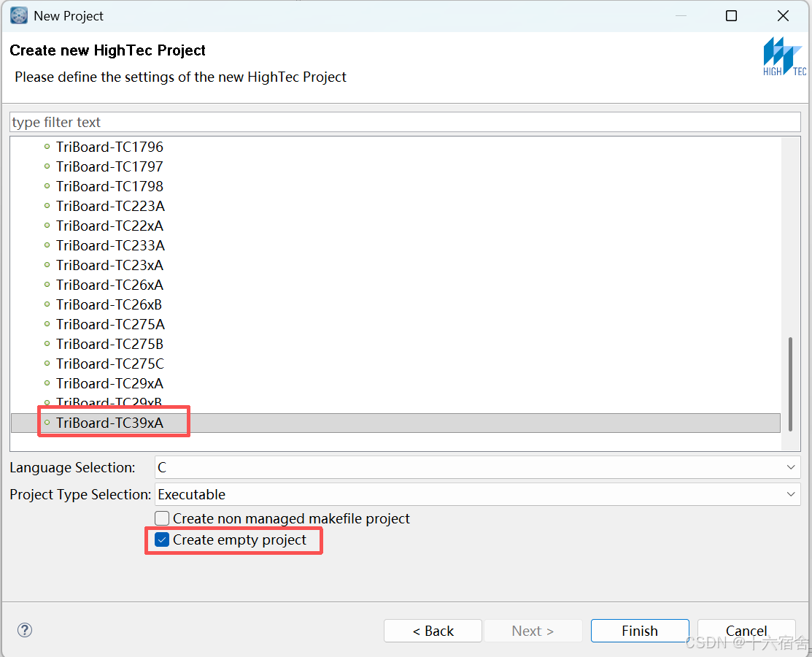This screenshot has width=812, height=657.
Task: Open the Language Selection dropdown
Action: tap(477, 467)
